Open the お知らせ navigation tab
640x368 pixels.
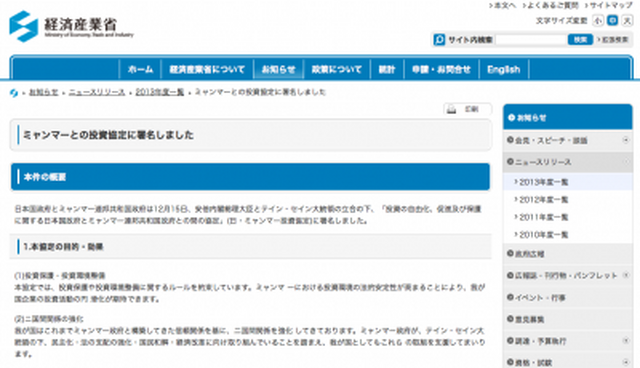278,69
